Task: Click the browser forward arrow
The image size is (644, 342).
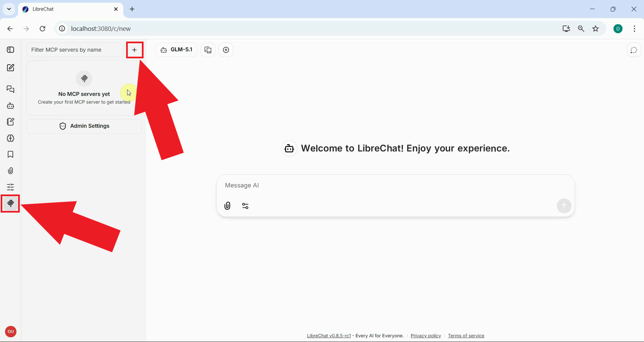Action: point(26,29)
